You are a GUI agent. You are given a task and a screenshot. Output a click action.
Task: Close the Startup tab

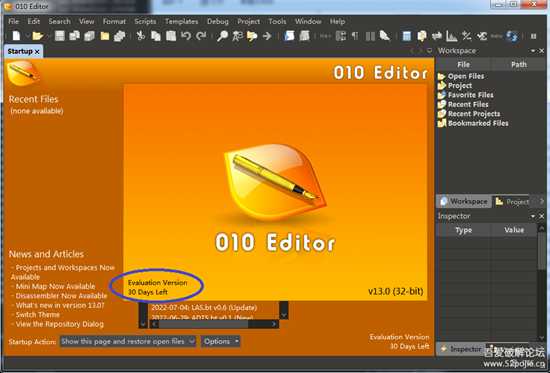click(x=37, y=52)
